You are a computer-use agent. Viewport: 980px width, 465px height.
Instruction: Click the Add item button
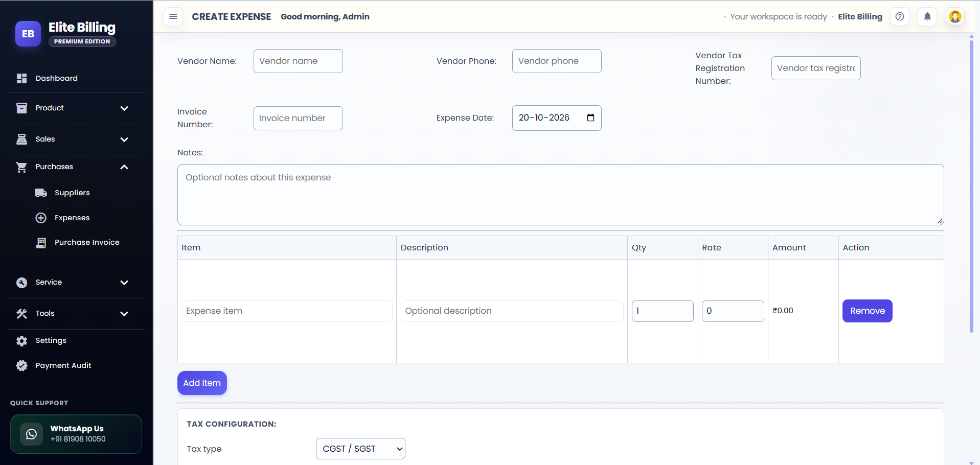202,383
